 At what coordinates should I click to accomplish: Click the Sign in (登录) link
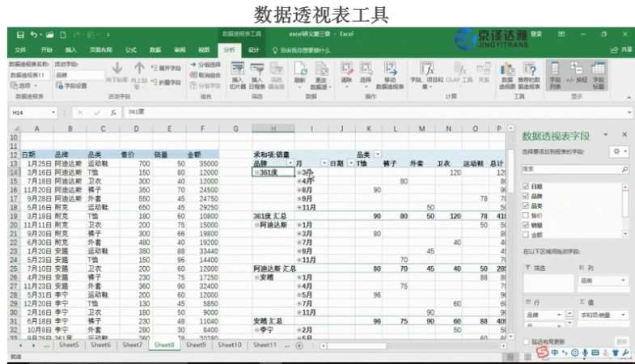[536, 34]
